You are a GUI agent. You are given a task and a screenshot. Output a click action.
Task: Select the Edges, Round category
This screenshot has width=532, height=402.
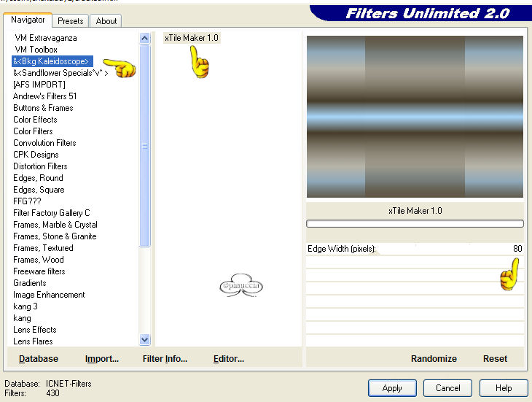click(x=38, y=178)
